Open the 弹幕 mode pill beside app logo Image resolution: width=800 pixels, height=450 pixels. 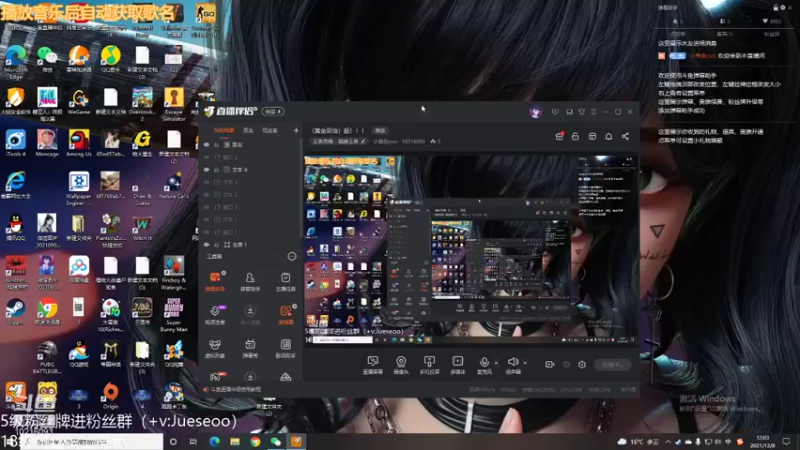[x=273, y=112]
